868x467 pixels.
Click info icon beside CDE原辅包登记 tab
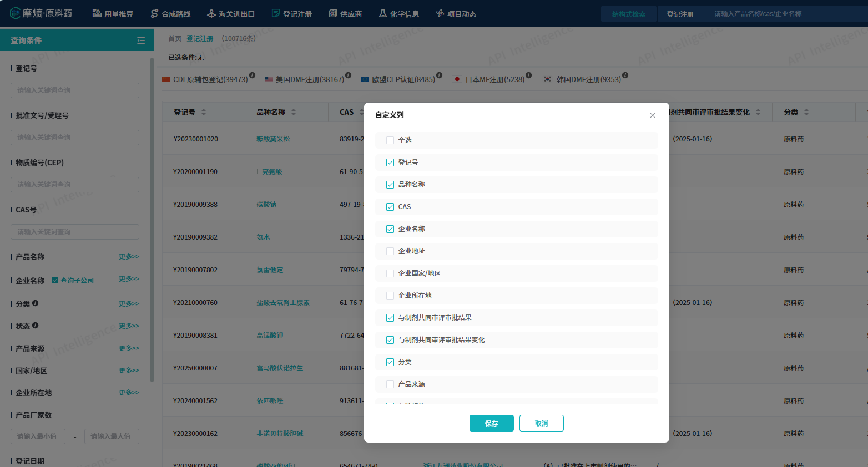tap(253, 75)
